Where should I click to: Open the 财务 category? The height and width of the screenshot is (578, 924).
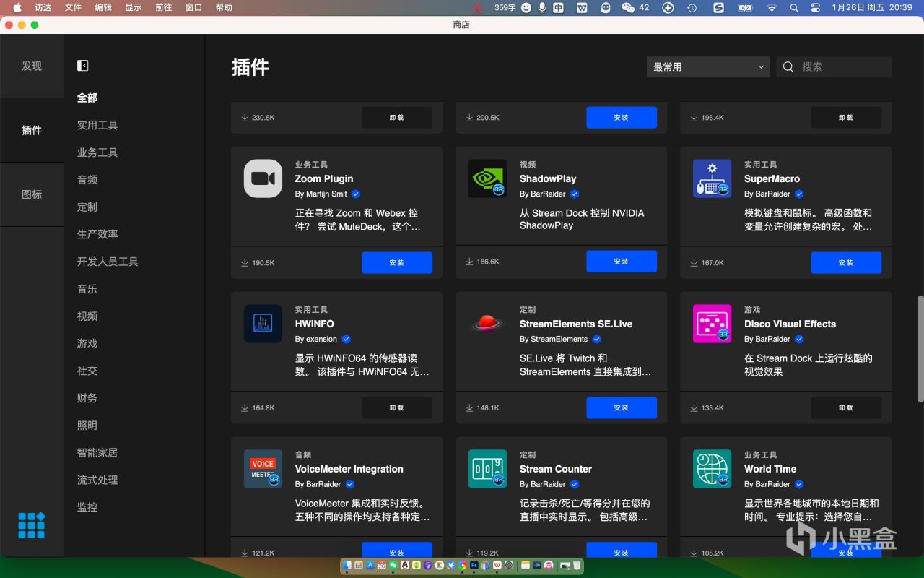tap(87, 398)
